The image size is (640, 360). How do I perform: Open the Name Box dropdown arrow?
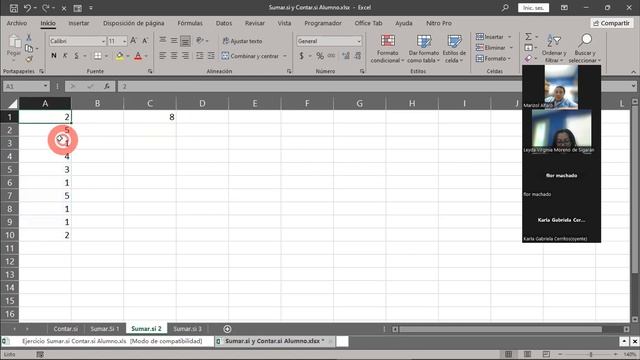click(45, 86)
